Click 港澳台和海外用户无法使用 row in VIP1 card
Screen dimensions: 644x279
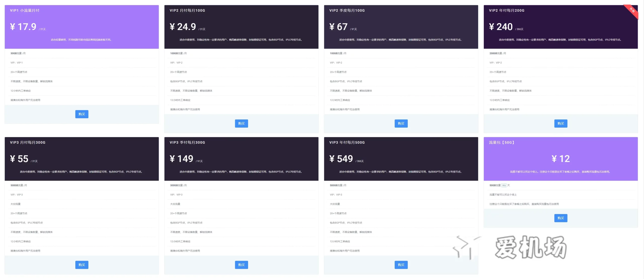click(x=82, y=100)
